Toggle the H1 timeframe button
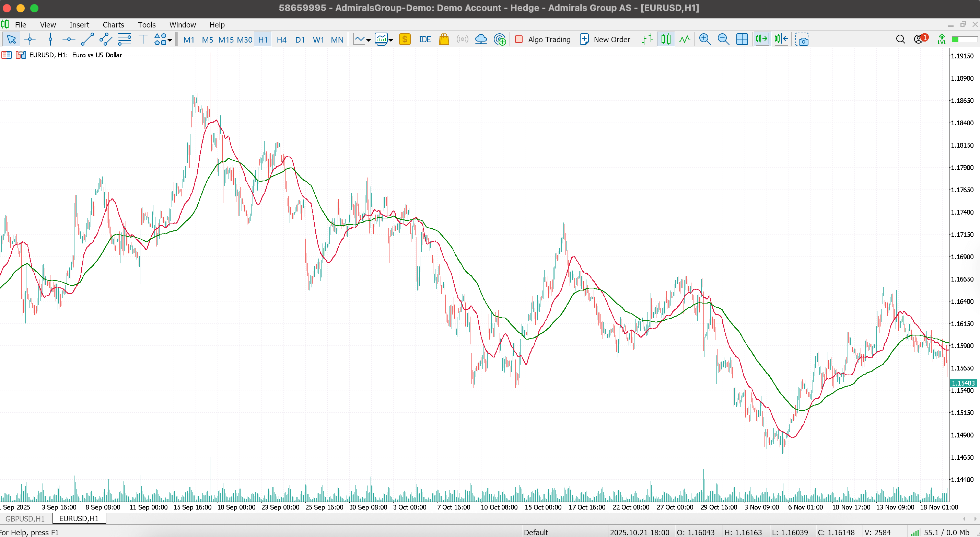Viewport: 980px width, 537px height. [x=263, y=39]
